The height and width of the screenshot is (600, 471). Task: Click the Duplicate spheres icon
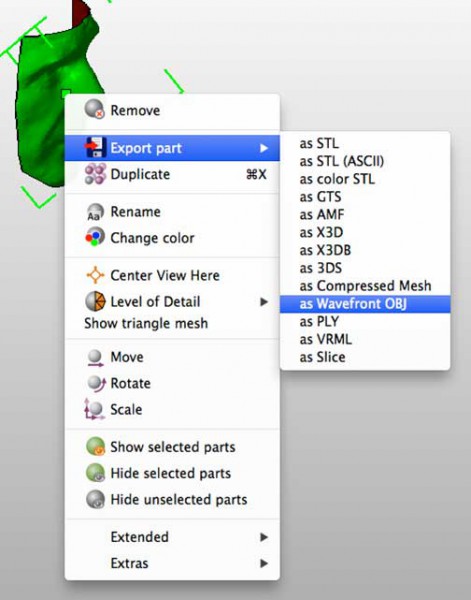click(x=95, y=174)
